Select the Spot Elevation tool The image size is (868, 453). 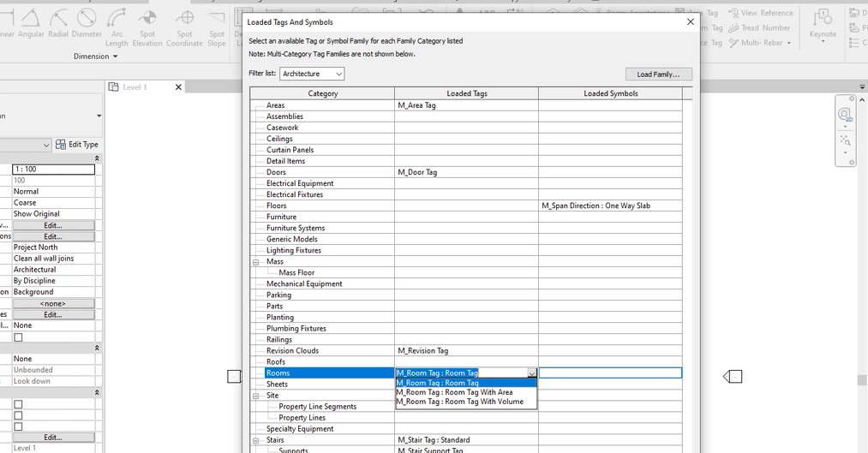pos(147,28)
